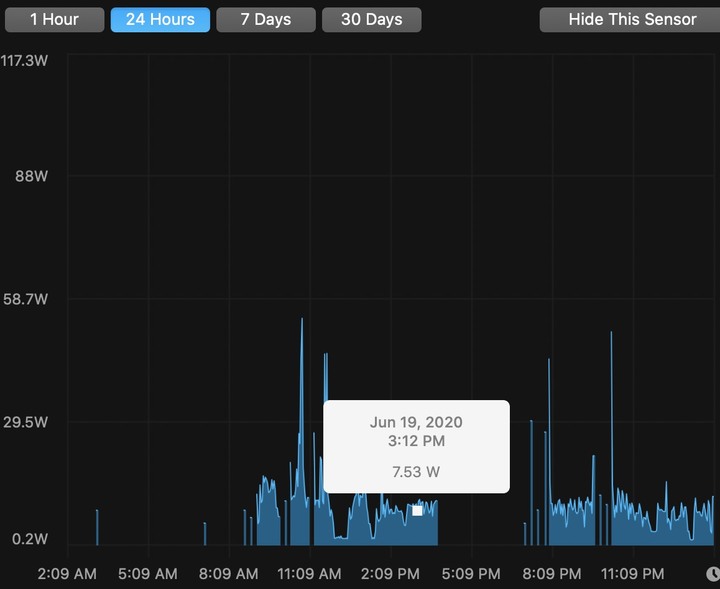Click the 2:09 AM time label
720x589 pixels.
tap(67, 574)
